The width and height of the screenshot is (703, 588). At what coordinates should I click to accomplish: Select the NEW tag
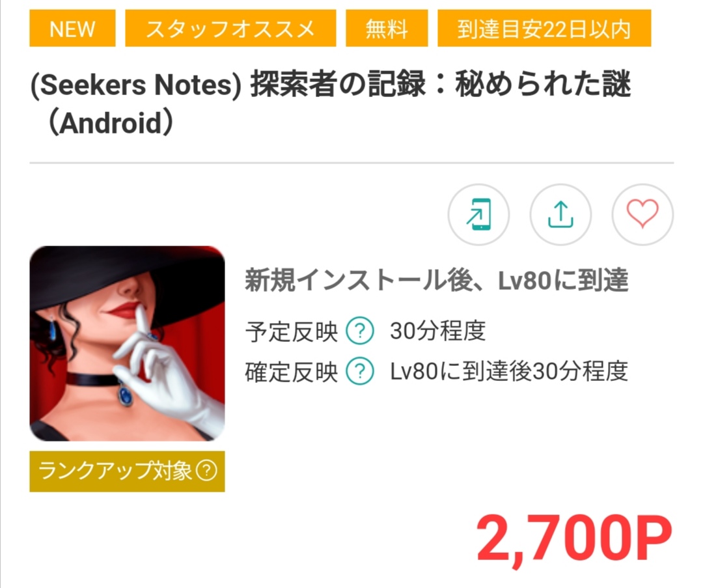72,28
